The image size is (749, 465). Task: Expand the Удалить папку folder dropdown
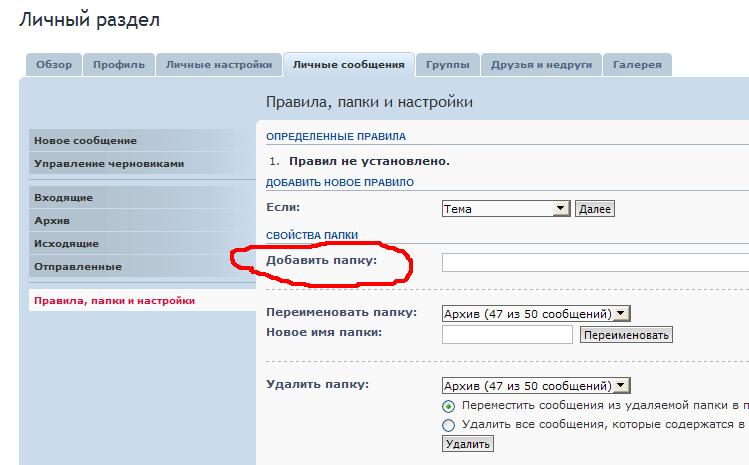pyautogui.click(x=536, y=385)
